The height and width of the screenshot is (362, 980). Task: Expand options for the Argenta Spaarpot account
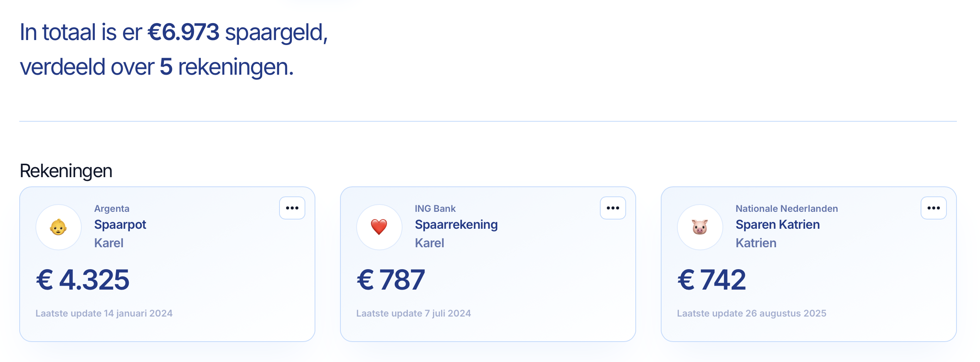[292, 208]
